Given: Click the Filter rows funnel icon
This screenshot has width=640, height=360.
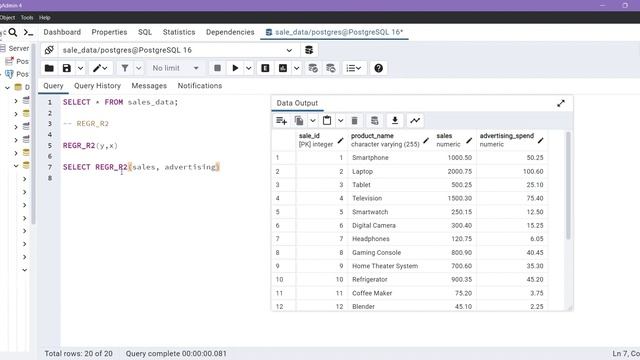Looking at the screenshot, I should click(x=125, y=68).
